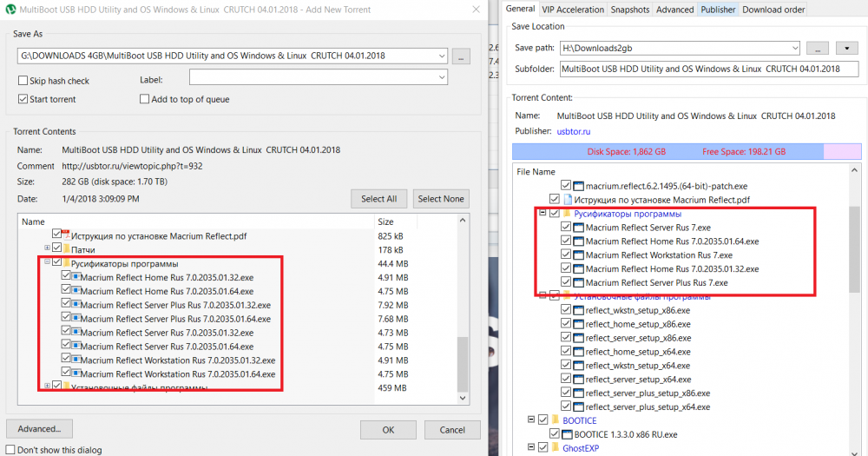This screenshot has width=868, height=456.
Task: Click black arrow dropdown button beside Save path
Action: [846, 48]
